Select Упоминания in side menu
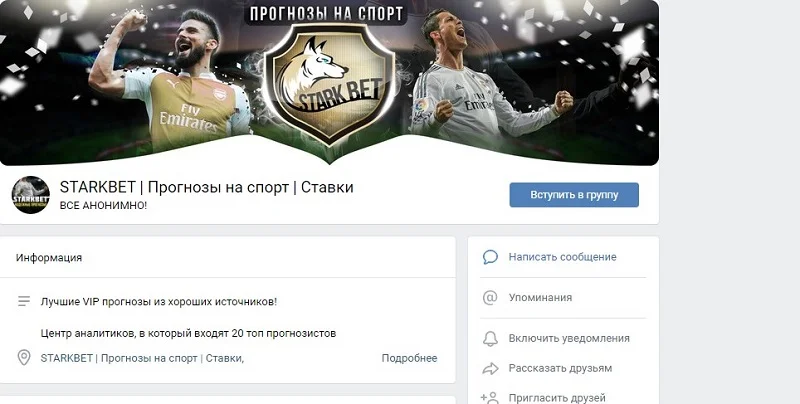This screenshot has width=800, height=404. click(540, 297)
